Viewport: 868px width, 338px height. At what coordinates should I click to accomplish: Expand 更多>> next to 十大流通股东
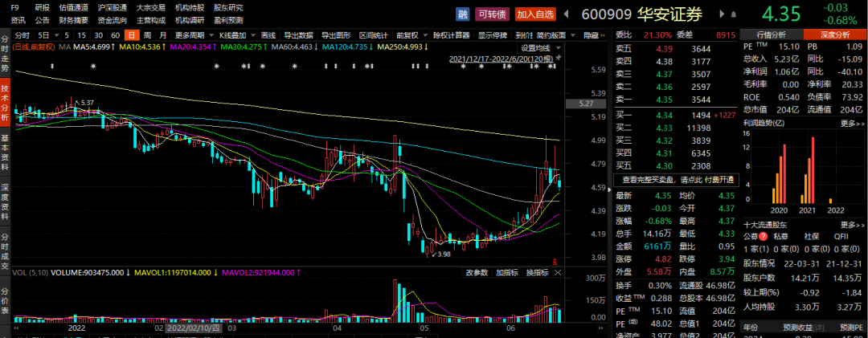852,225
